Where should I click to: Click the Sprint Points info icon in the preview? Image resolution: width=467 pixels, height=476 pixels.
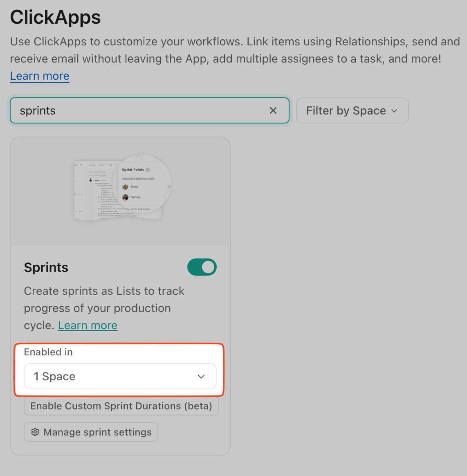pos(148,170)
